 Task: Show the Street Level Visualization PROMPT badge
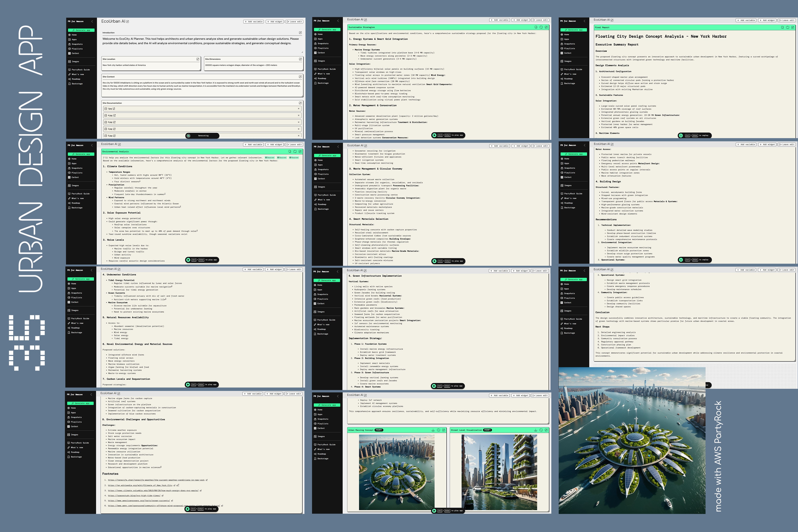tap(487, 430)
